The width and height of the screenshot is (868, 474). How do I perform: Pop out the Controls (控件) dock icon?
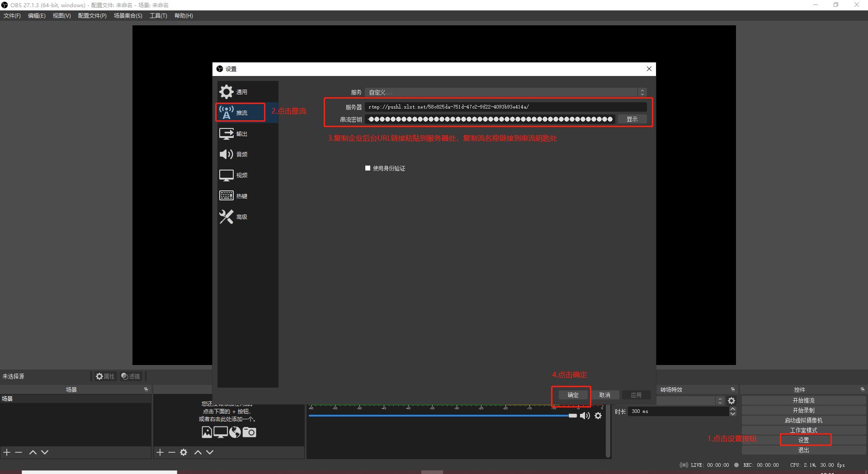pos(862,389)
